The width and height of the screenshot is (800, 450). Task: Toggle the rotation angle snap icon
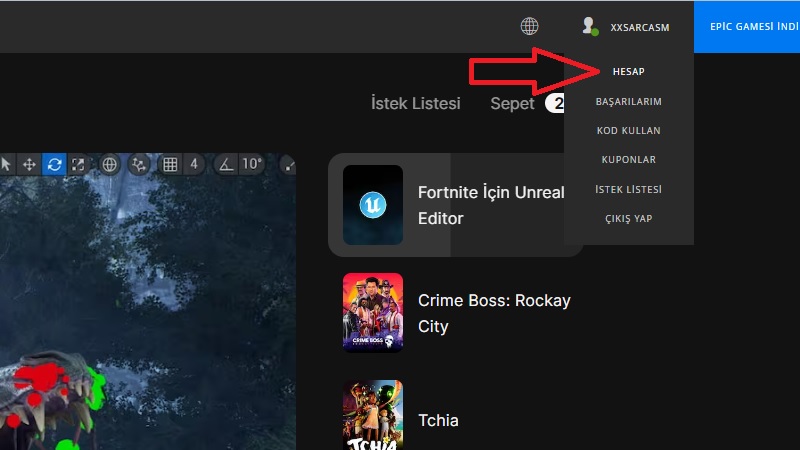[x=226, y=164]
